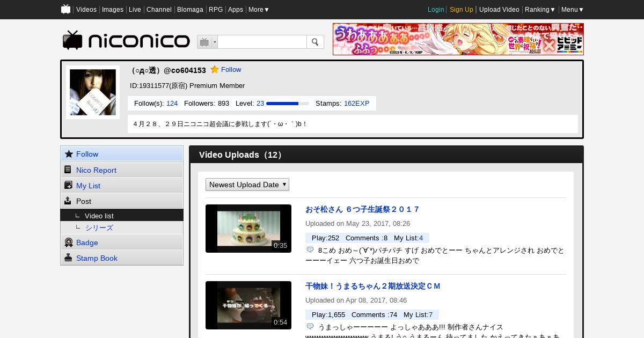
Task: Expand the Ranking menu in the top bar
Action: point(540,10)
